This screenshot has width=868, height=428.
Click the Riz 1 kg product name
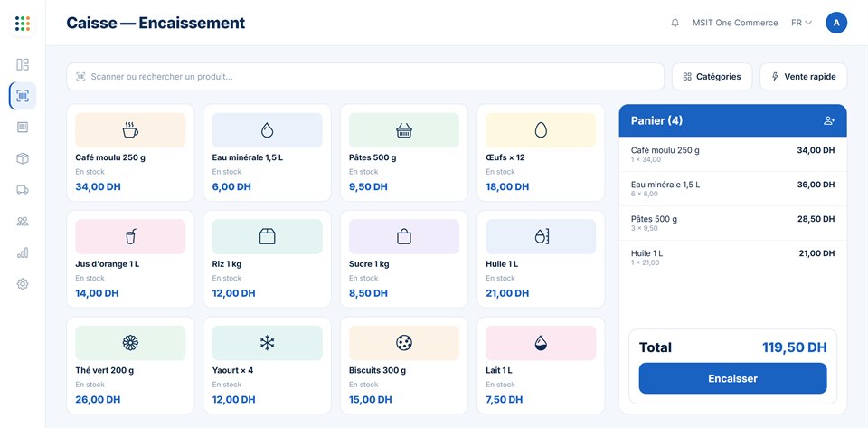(227, 264)
